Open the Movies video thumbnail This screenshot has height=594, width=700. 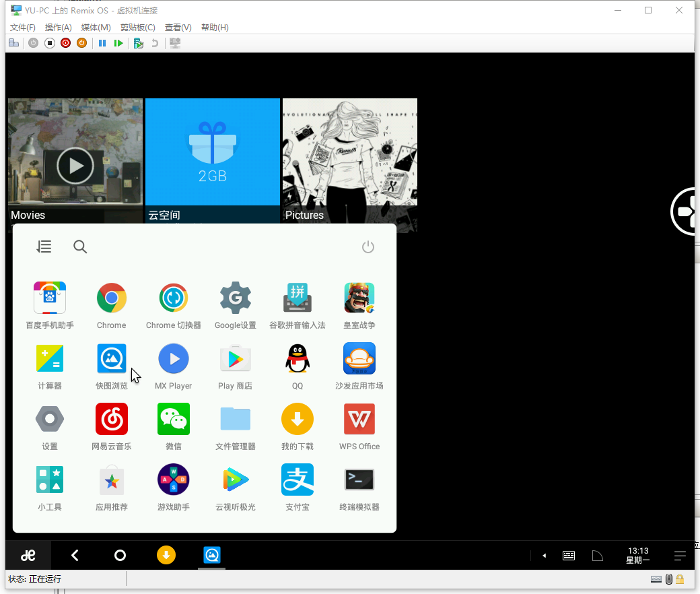[75, 162]
